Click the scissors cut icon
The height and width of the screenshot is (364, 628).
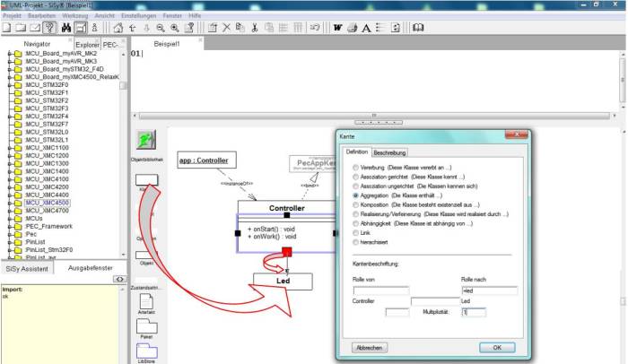tap(256, 28)
